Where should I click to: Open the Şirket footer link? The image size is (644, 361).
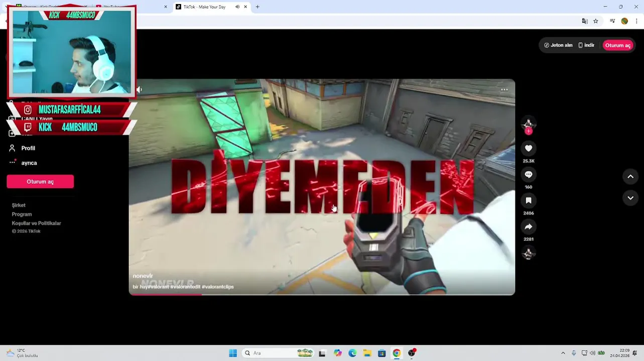pos(19,205)
